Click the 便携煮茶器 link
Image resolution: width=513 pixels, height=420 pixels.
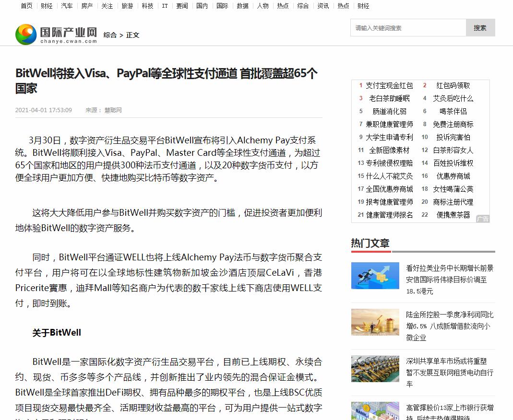coord(453,215)
